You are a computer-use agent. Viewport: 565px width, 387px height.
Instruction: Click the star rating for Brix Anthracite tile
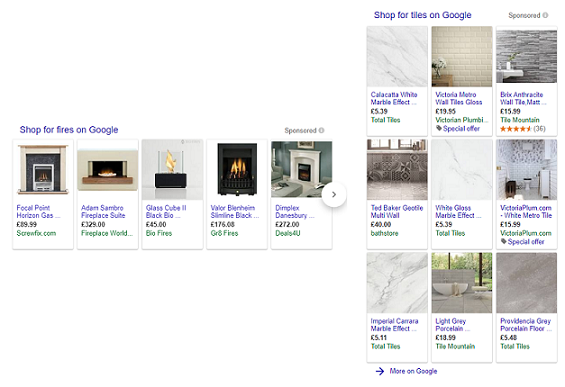[516, 129]
